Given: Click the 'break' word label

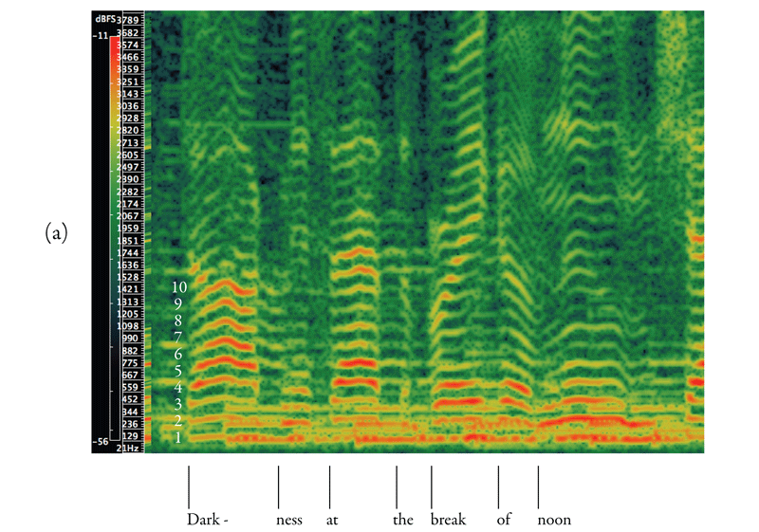Looking at the screenshot, I should click(448, 520).
